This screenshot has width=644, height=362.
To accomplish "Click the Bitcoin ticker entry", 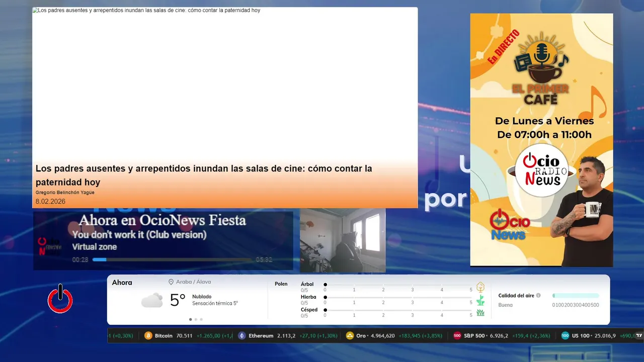I will point(189,335).
